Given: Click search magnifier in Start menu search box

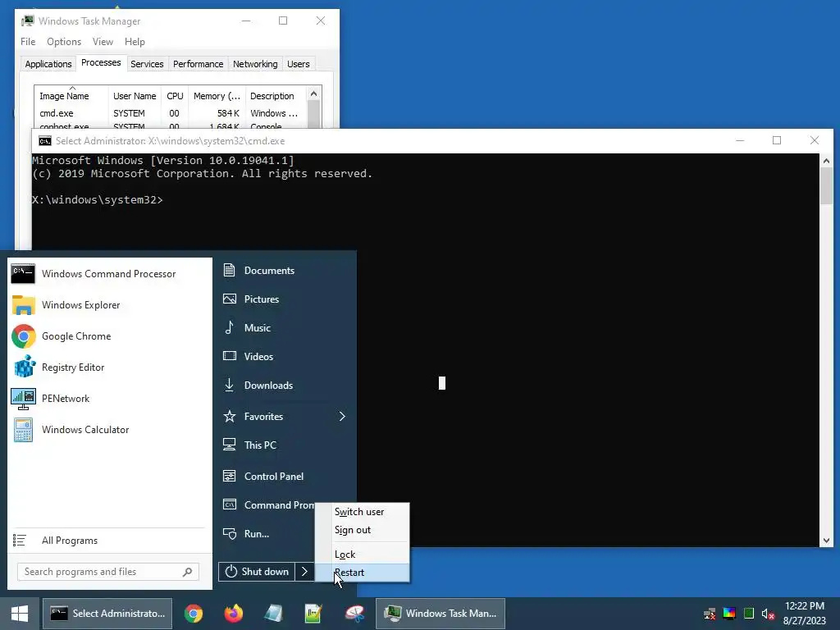Looking at the screenshot, I should (x=188, y=572).
